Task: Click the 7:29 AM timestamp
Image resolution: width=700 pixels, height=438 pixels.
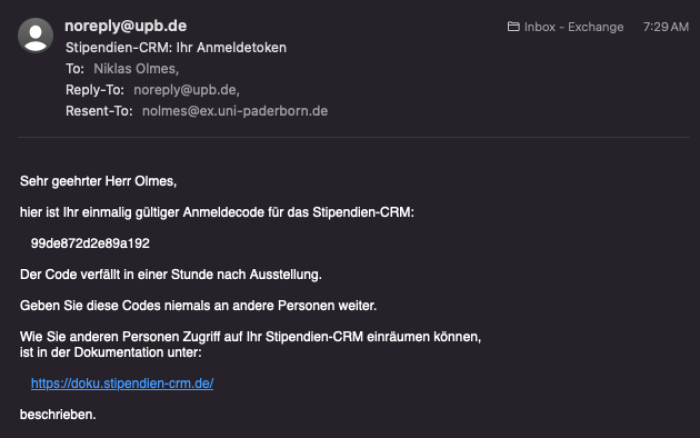Action: [666, 27]
